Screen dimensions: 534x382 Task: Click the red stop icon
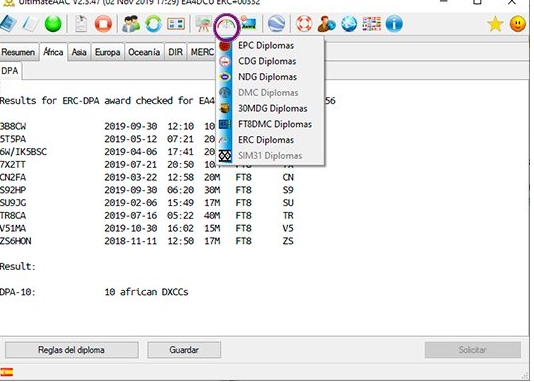pos(103,24)
